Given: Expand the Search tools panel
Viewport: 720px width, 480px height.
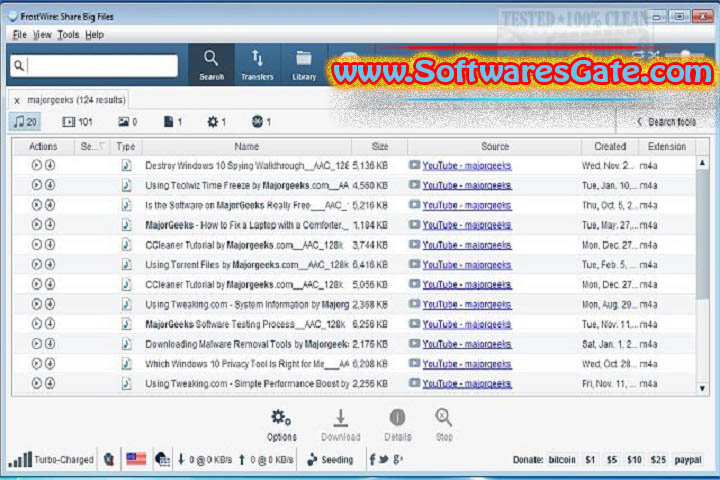Looking at the screenshot, I should click(666, 122).
